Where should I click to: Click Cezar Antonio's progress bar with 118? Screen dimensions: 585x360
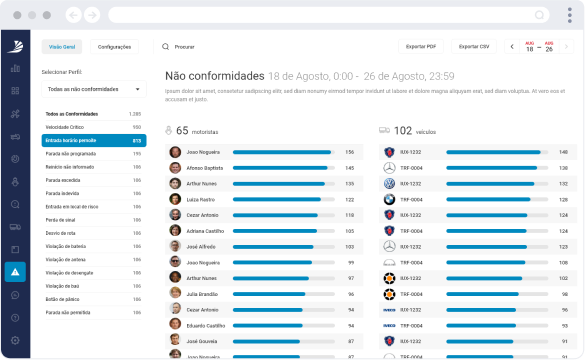pyautogui.click(x=284, y=215)
